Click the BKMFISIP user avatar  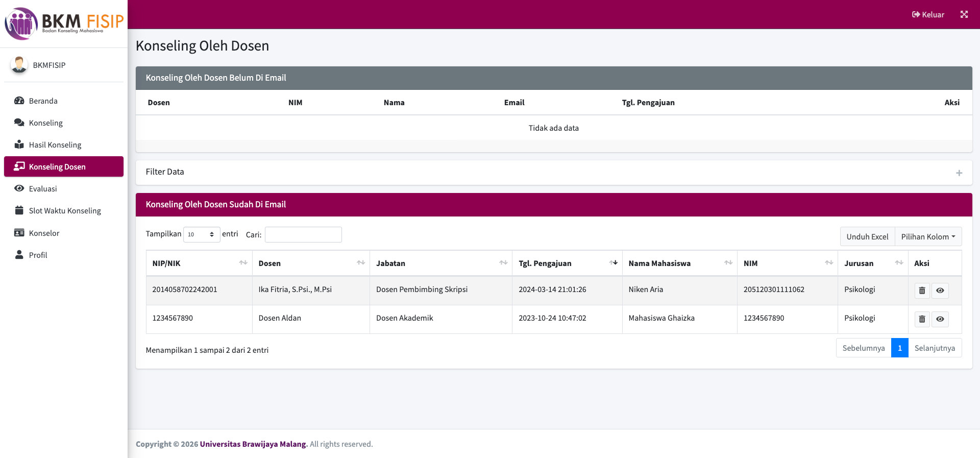(x=19, y=65)
